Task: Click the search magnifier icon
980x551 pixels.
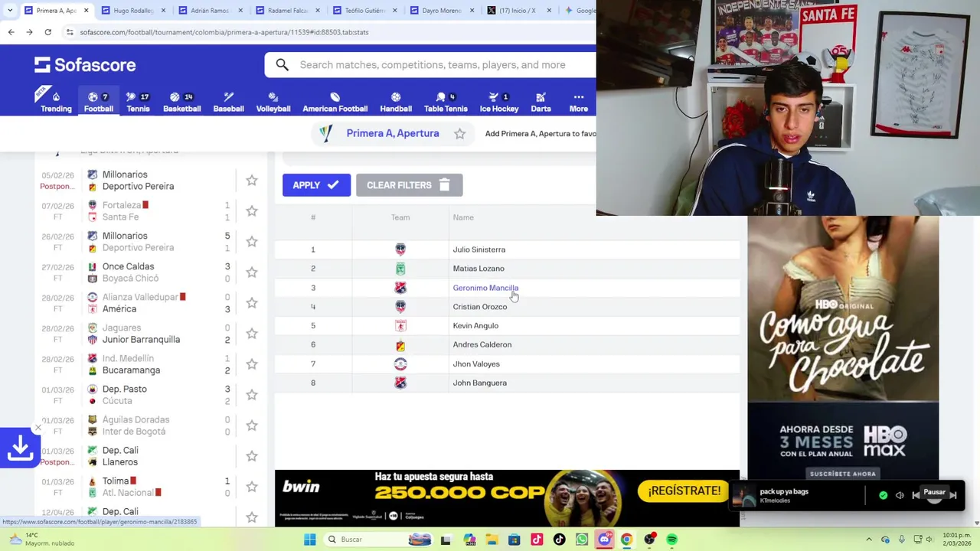Action: (x=283, y=65)
